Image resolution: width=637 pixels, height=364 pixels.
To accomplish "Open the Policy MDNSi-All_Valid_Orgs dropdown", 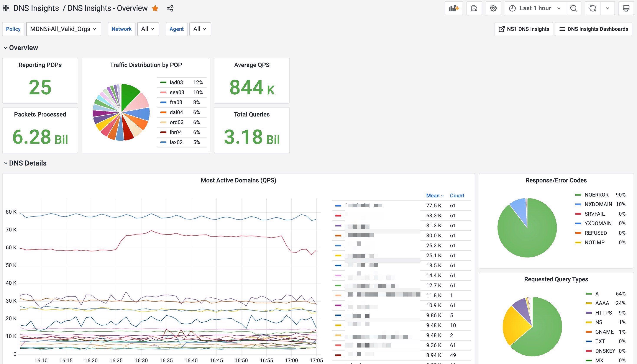I will click(x=64, y=29).
